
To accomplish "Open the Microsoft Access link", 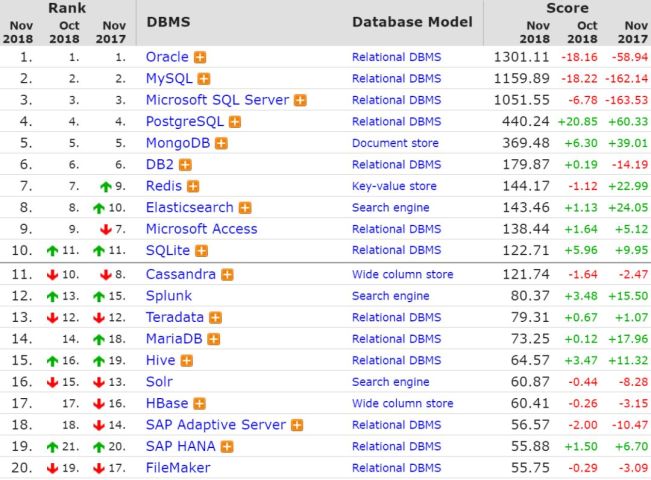I will (x=201, y=229).
